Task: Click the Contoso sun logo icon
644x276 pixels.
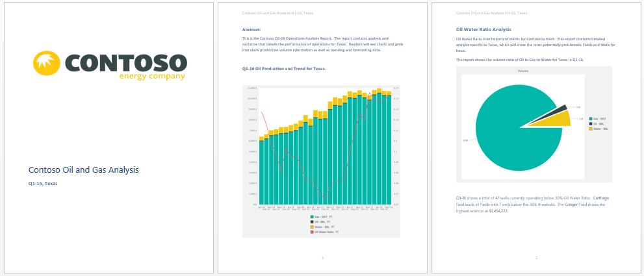Action: pos(47,63)
